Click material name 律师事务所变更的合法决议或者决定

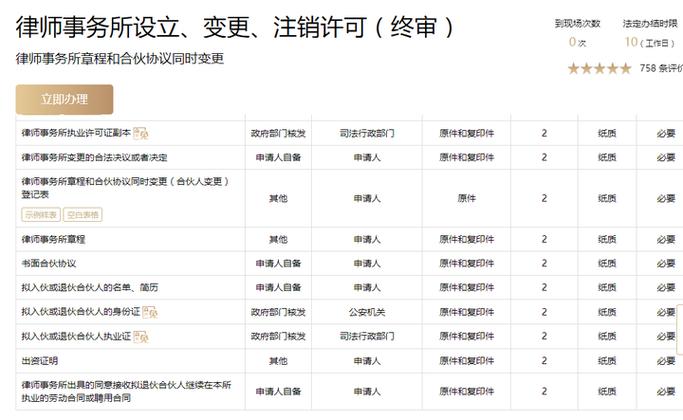coord(94,157)
